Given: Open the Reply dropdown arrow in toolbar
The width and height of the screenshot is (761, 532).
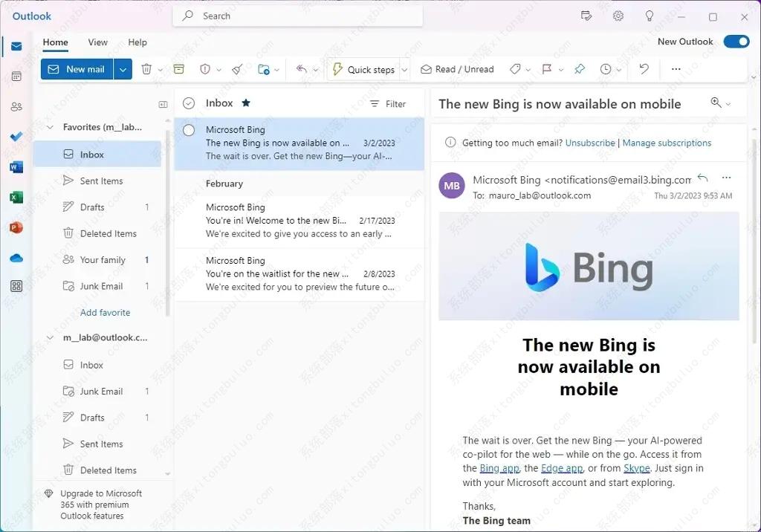Looking at the screenshot, I should 315,70.
